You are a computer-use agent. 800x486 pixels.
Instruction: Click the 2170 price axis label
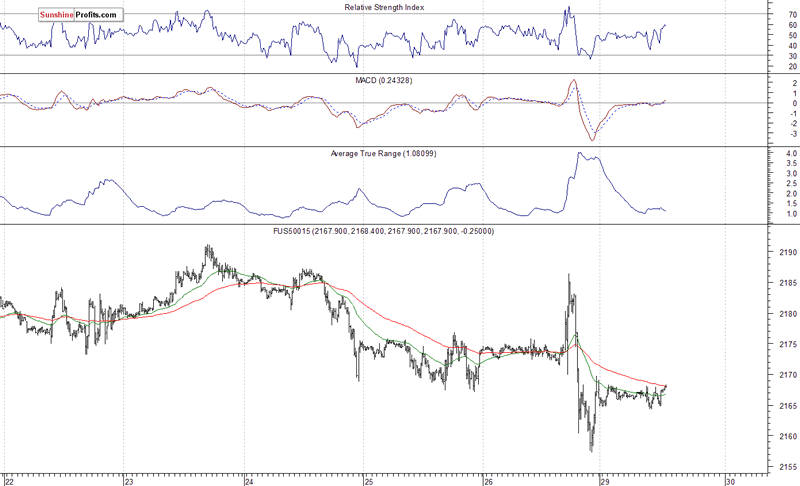788,375
